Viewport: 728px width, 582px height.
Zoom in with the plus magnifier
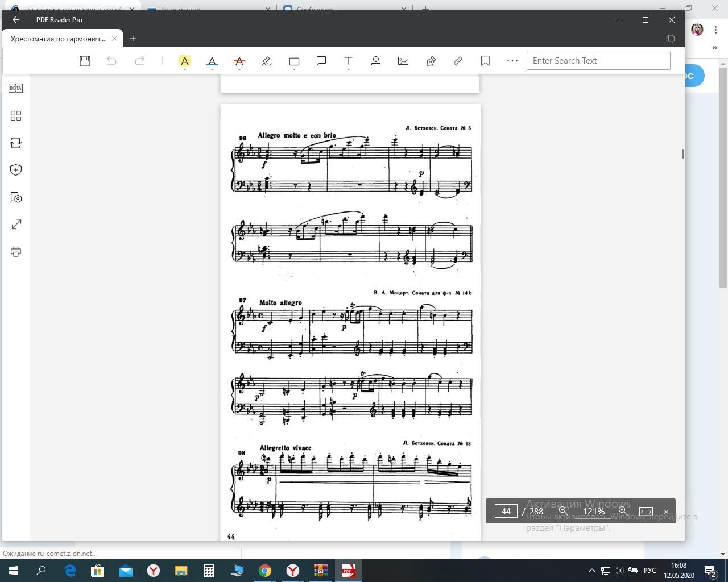click(623, 512)
